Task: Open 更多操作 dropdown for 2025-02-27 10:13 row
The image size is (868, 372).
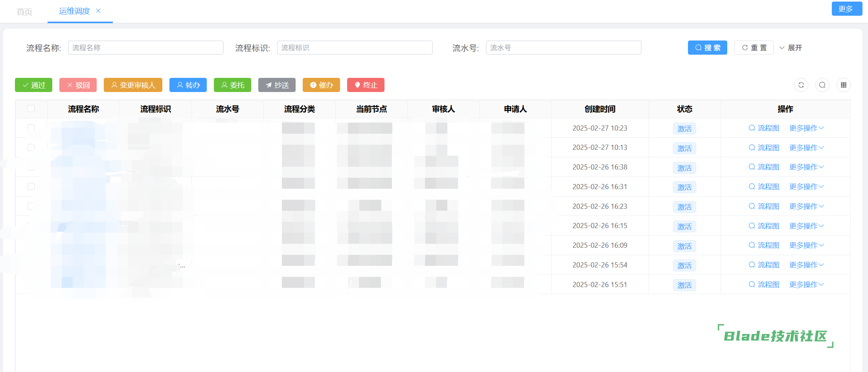Action: (x=806, y=147)
